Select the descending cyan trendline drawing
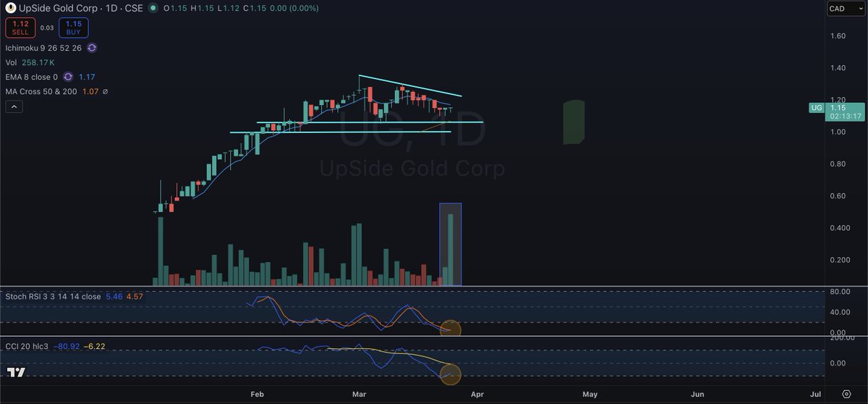This screenshot has width=868, height=404. pyautogui.click(x=410, y=86)
